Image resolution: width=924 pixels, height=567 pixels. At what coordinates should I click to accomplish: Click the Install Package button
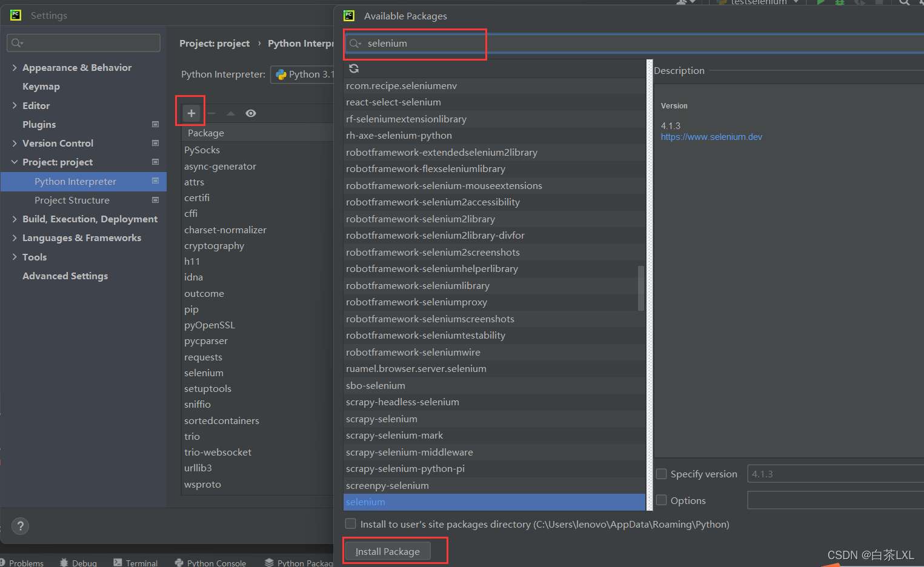(x=388, y=551)
